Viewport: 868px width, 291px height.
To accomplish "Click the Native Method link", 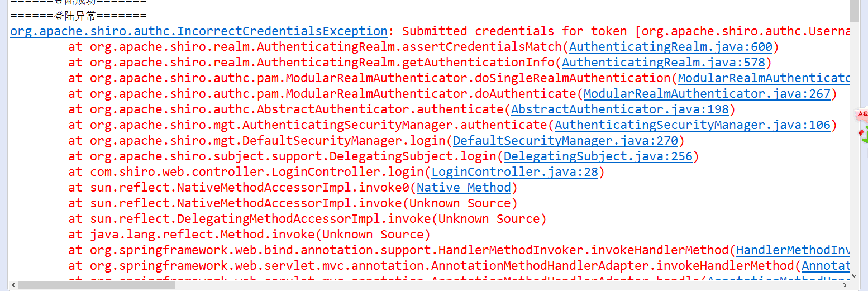I will pyautogui.click(x=464, y=188).
